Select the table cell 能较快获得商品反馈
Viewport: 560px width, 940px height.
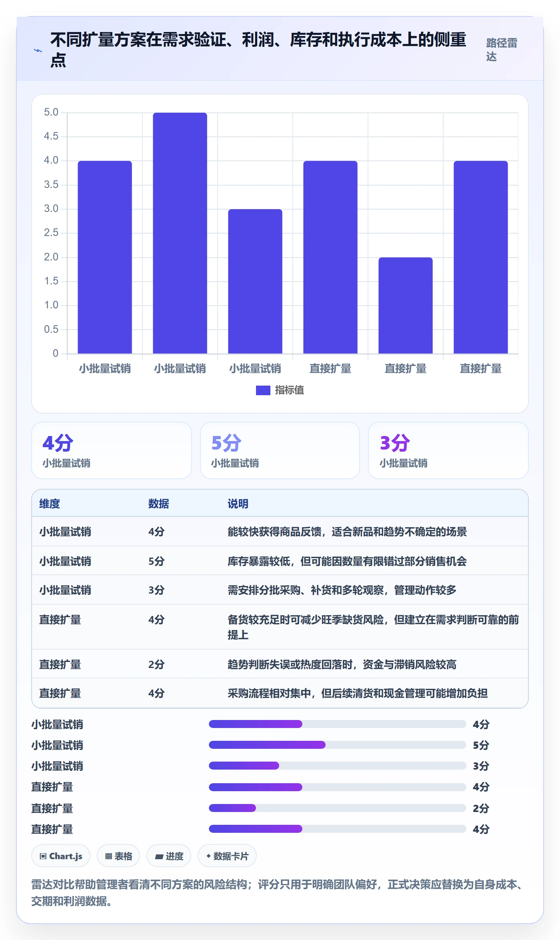[347, 532]
